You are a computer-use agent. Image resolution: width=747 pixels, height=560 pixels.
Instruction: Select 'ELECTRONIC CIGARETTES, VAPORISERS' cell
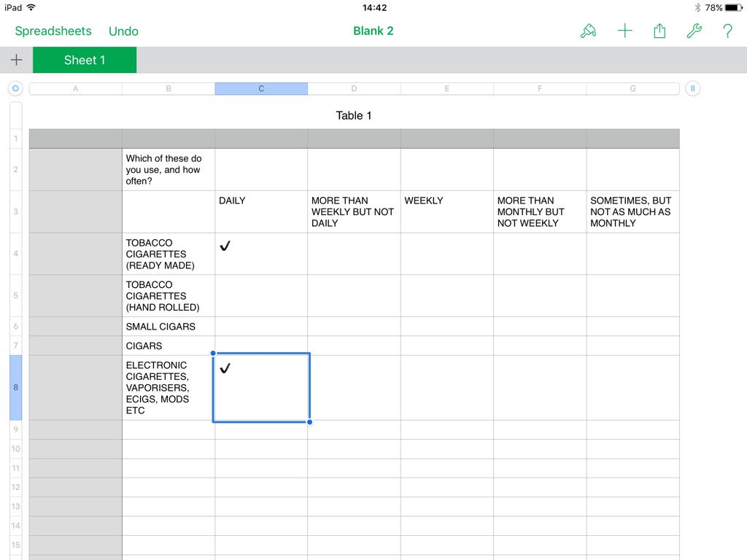click(x=169, y=388)
